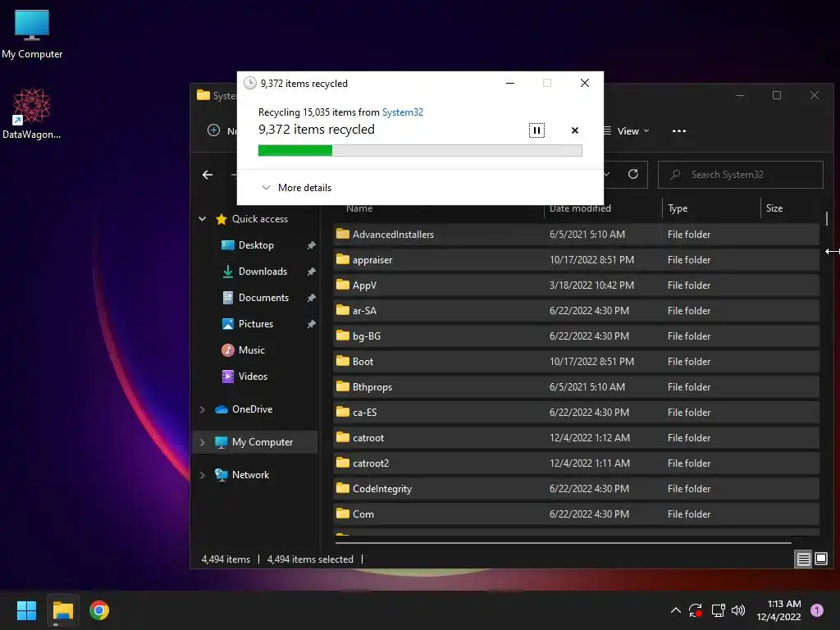
Task: Open Videos in navigation pane
Action: [x=253, y=376]
